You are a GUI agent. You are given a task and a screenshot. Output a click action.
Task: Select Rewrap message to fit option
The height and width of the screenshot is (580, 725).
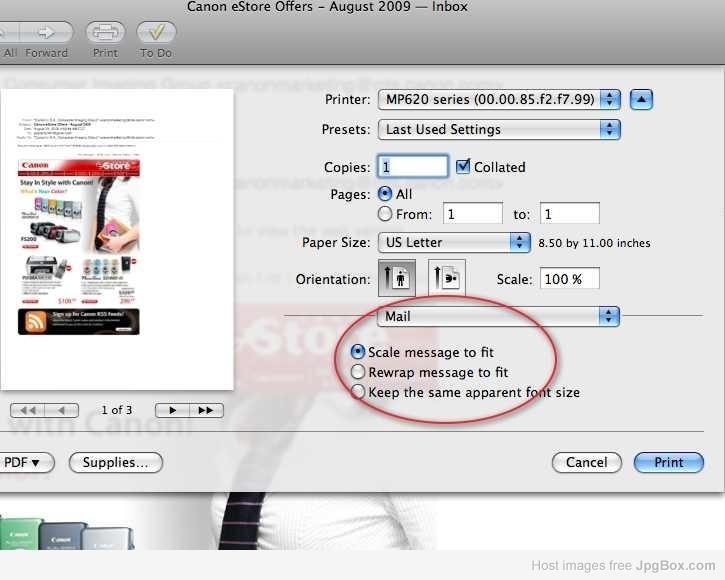point(357,372)
